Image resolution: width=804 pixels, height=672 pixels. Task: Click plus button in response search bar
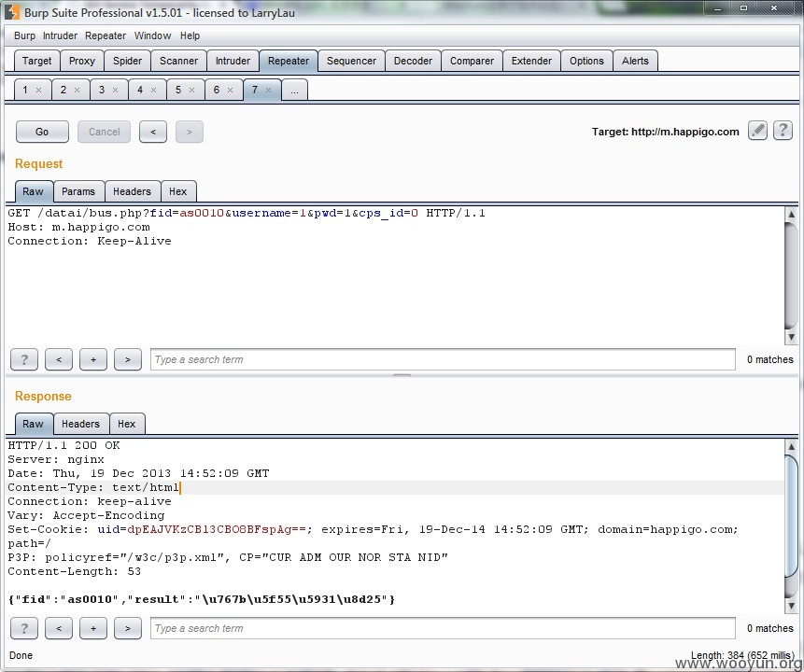[x=93, y=628]
